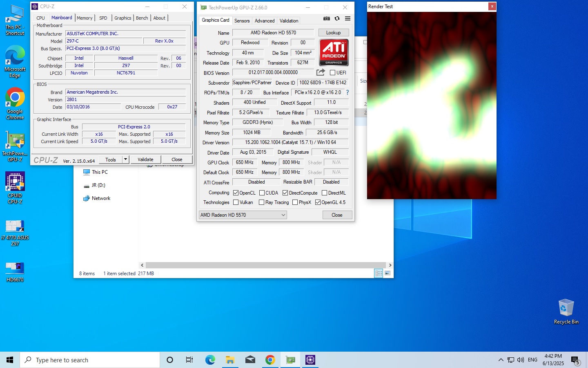Screen dimensions: 588x368
Task: Toggle the OpenGL 4.5 checkbox
Action: coord(318,202)
